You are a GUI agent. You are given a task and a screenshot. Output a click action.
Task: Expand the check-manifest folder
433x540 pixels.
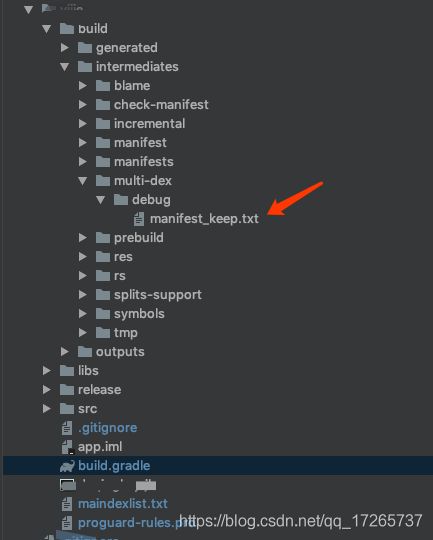(x=83, y=104)
